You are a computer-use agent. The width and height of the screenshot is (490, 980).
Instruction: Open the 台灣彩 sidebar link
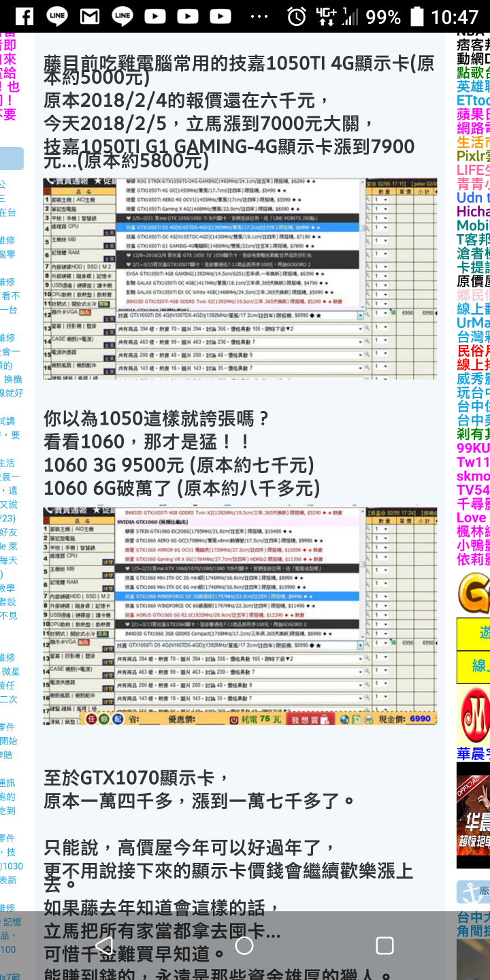coord(473,337)
